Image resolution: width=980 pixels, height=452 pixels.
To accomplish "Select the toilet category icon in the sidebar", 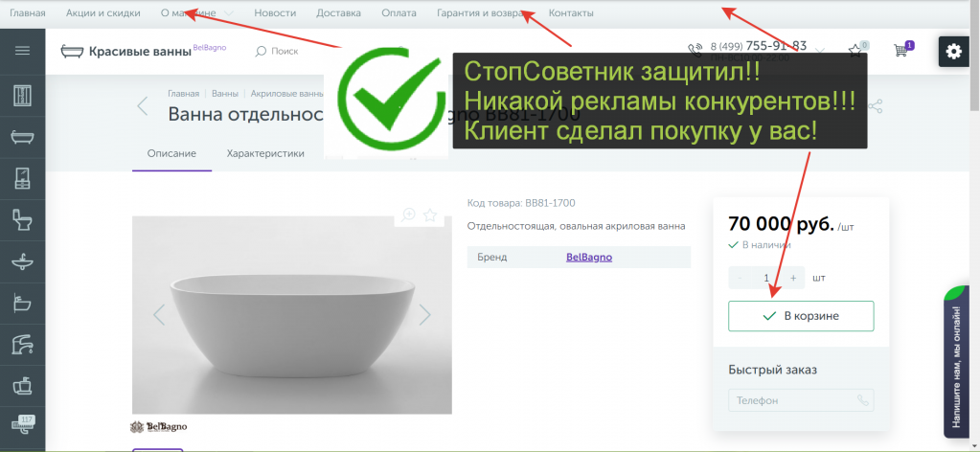I will click(x=22, y=220).
